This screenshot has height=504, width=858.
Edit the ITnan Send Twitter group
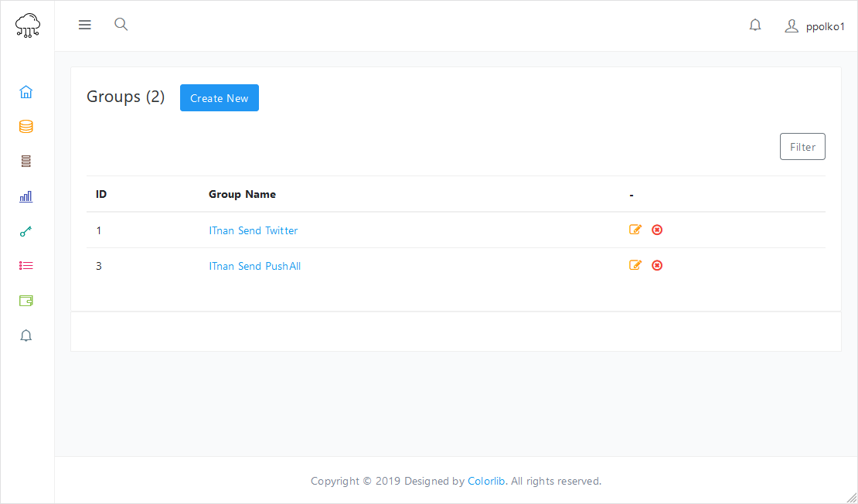pyautogui.click(x=635, y=230)
